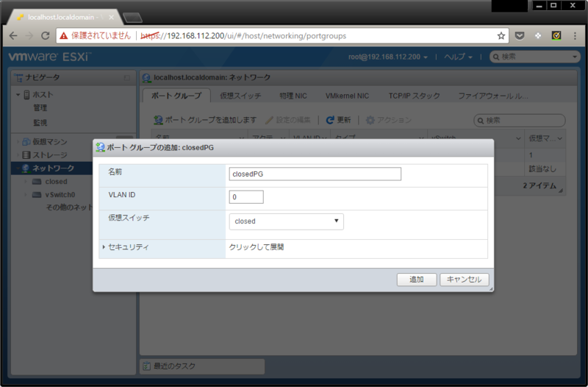Close the localhost.localdomain browser tab

(x=112, y=17)
